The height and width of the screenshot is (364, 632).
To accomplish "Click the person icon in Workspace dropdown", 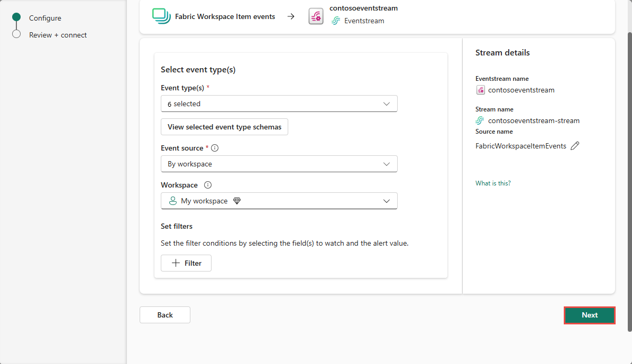I will tap(172, 201).
